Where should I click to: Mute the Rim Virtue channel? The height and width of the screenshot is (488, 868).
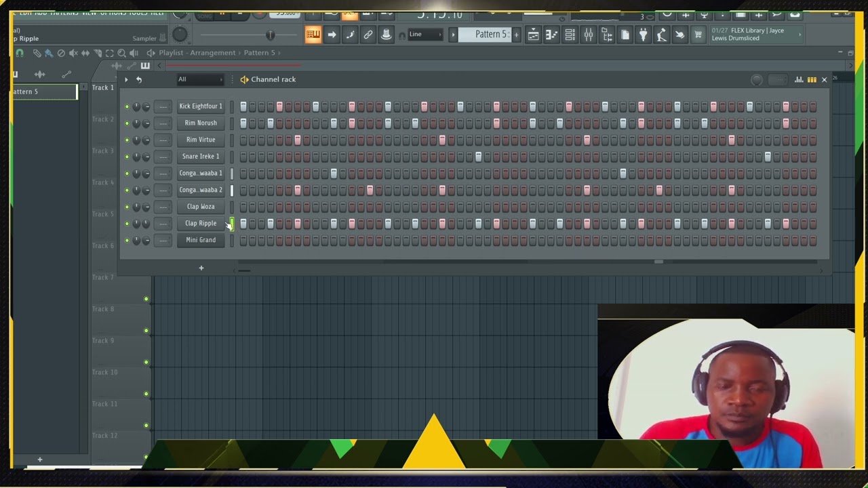127,140
